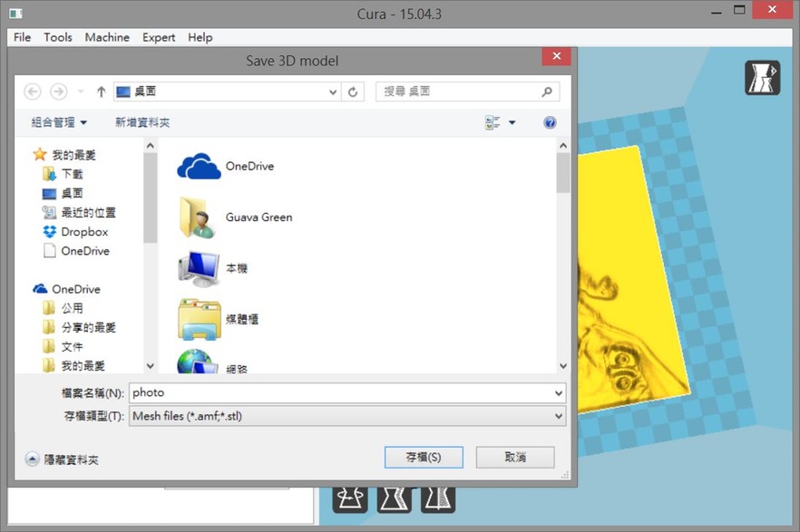Expand the address bar path dropdown
The height and width of the screenshot is (532, 800).
[x=333, y=92]
